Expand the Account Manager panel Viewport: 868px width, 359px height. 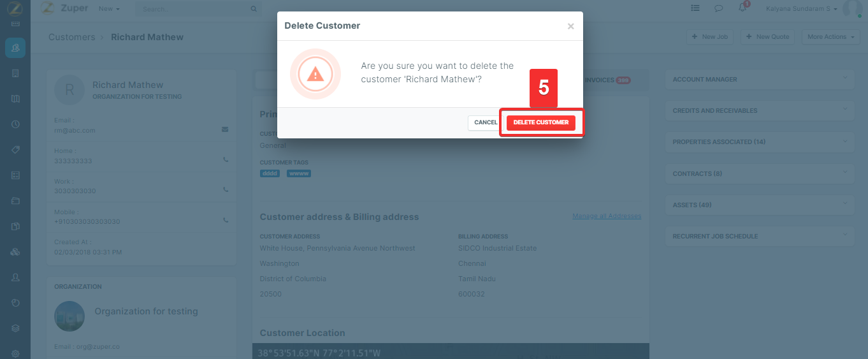click(x=759, y=80)
